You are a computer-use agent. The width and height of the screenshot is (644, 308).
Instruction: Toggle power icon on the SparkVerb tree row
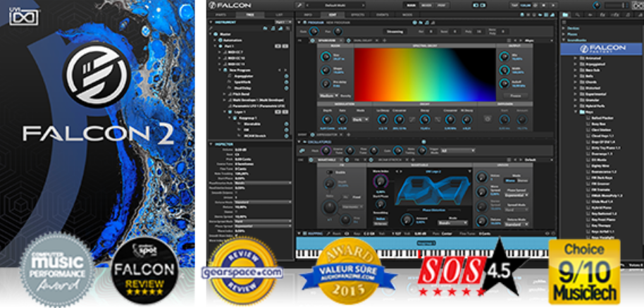pyautogui.click(x=286, y=82)
